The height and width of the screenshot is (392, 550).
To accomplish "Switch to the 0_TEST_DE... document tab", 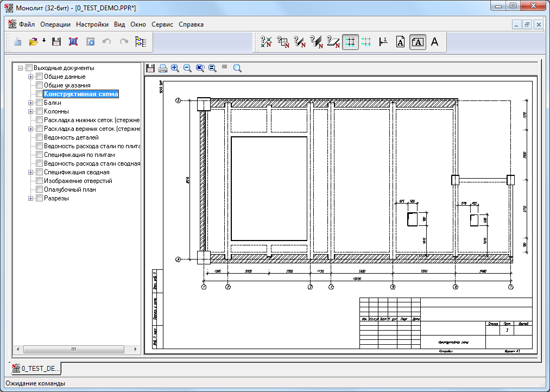I will coord(36,369).
